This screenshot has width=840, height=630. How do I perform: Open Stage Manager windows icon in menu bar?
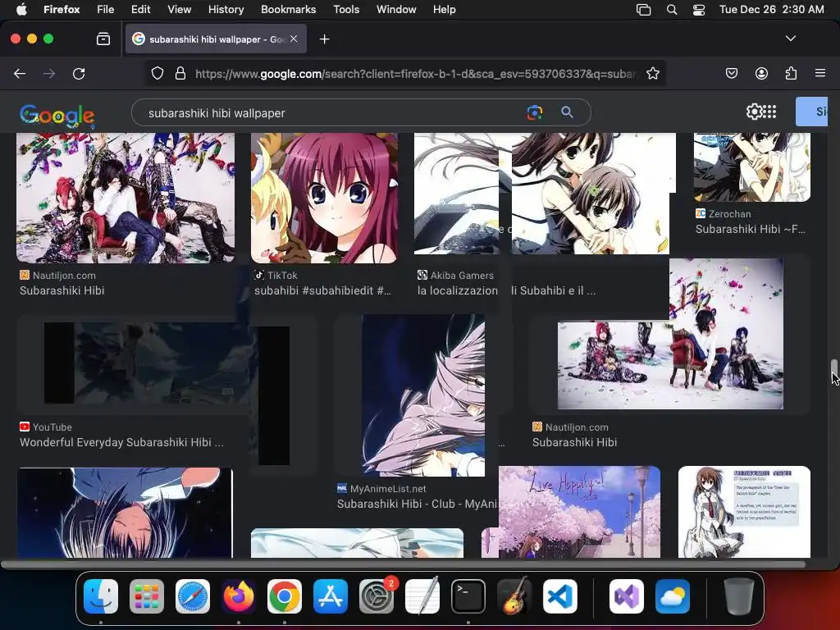pyautogui.click(x=643, y=9)
